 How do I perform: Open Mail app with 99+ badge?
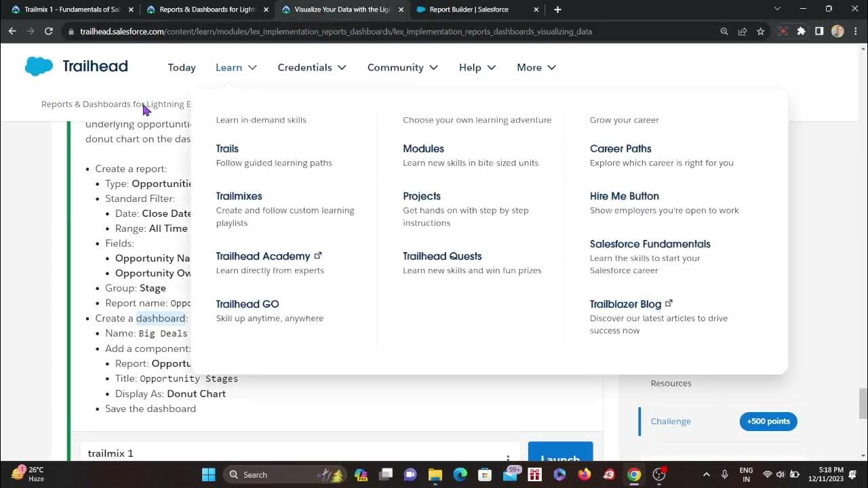[x=510, y=474]
